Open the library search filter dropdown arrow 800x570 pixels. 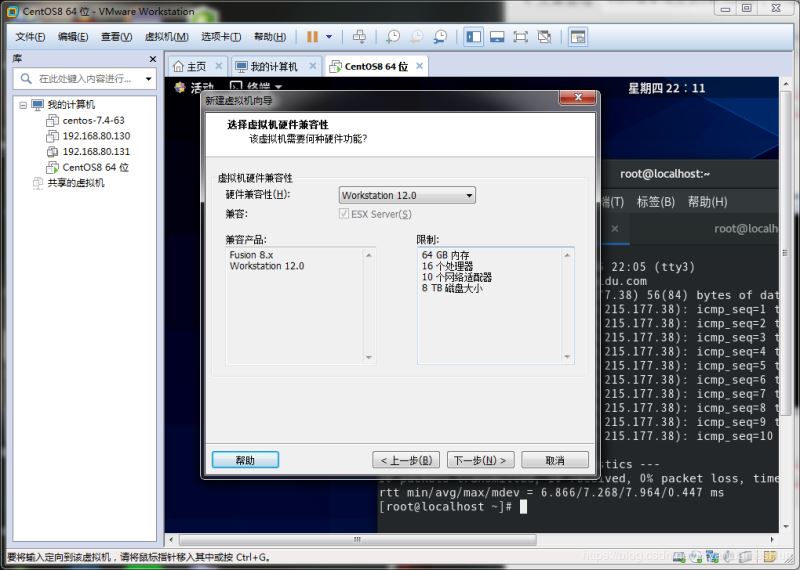tap(148, 78)
